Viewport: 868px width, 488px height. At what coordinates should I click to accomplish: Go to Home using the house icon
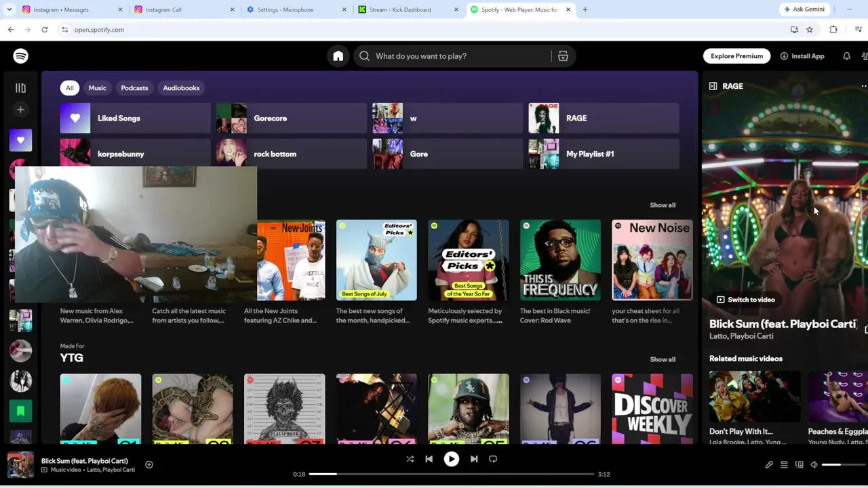pyautogui.click(x=338, y=56)
